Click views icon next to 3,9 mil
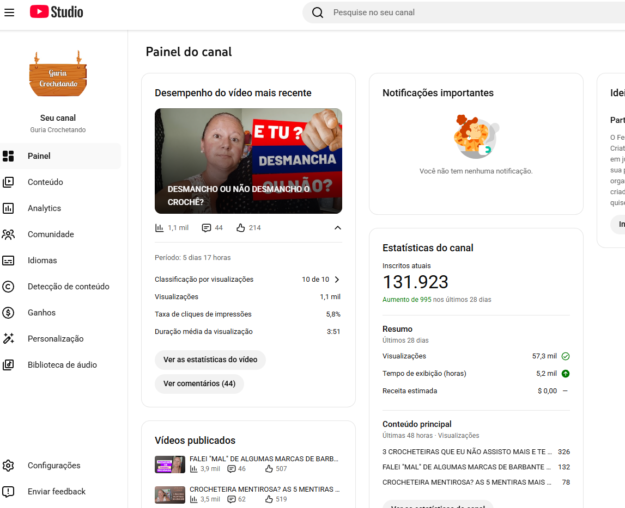This screenshot has width=625, height=508. tap(194, 469)
